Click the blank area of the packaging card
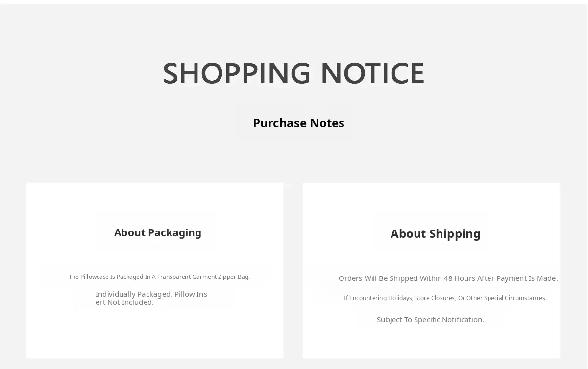 (x=155, y=333)
